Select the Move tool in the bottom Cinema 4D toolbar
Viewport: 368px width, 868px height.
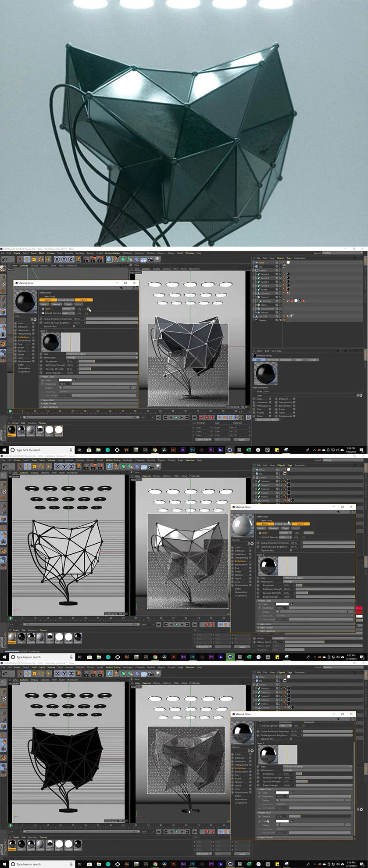(26, 674)
